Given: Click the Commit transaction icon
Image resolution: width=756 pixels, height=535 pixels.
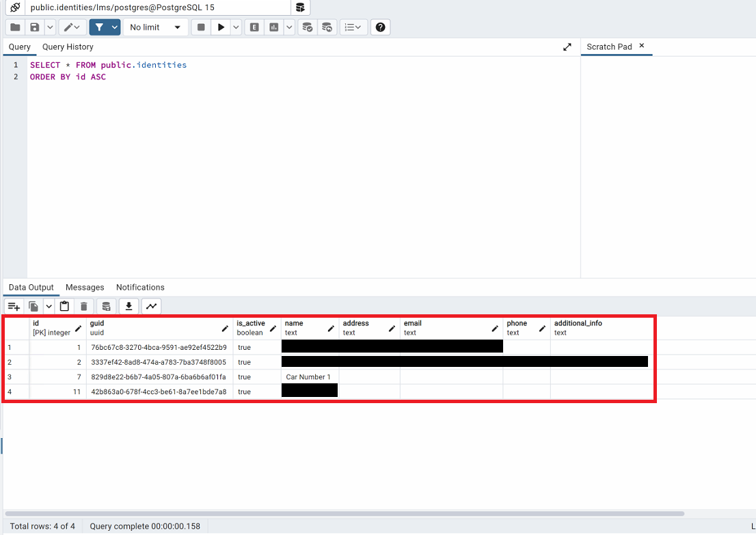Looking at the screenshot, I should coord(308,27).
